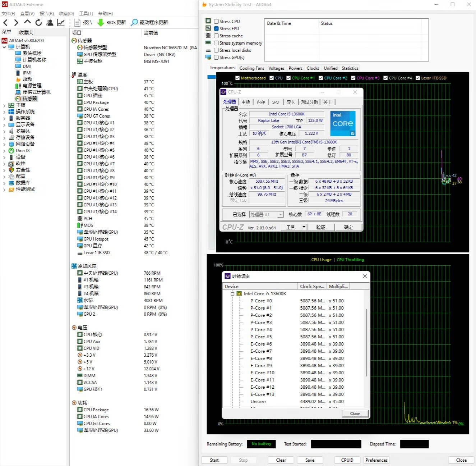Image resolution: width=476 pixels, height=466 pixels.
Task: Open the 工具(T) menu
Action: 86,14
